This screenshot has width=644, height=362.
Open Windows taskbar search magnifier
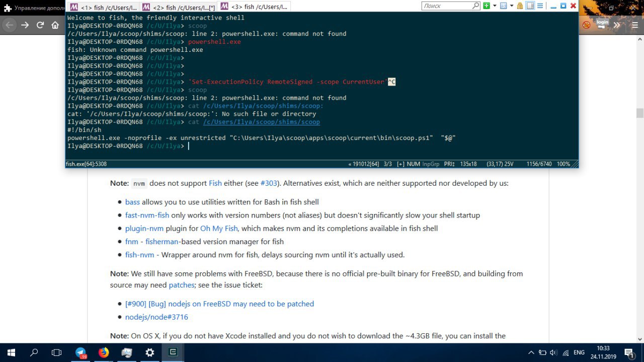[x=34, y=352]
